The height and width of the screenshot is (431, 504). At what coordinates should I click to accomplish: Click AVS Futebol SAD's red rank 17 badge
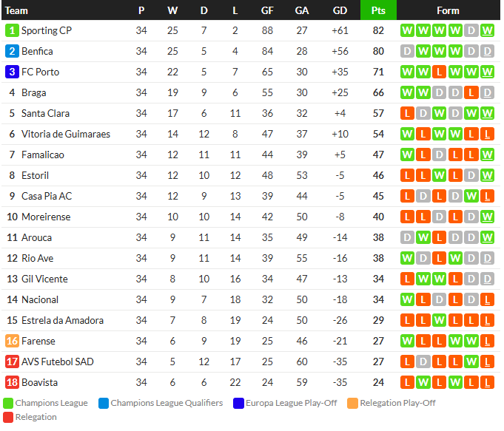coord(12,362)
